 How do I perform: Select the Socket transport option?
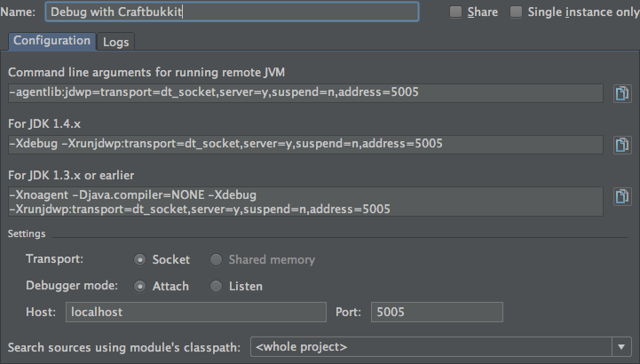(x=139, y=260)
